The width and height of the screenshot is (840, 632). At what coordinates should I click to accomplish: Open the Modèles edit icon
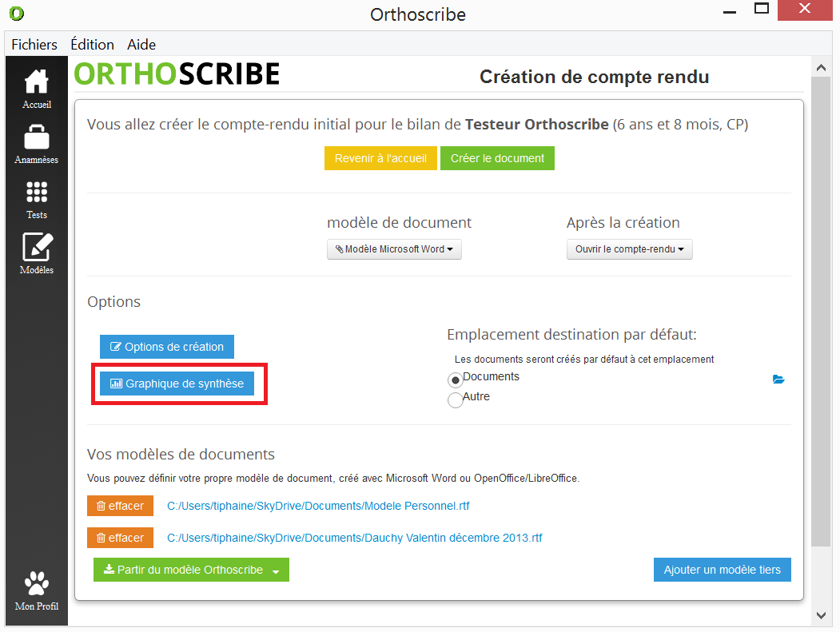37,248
